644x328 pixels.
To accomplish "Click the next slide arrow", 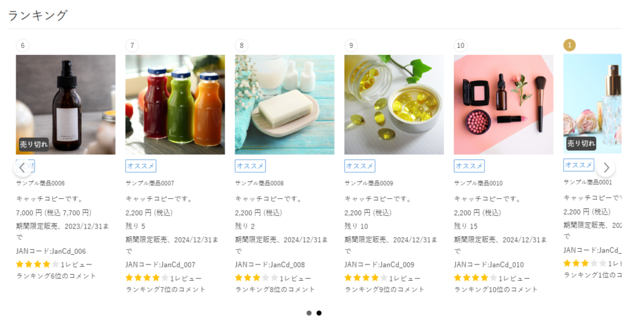I will tap(606, 167).
